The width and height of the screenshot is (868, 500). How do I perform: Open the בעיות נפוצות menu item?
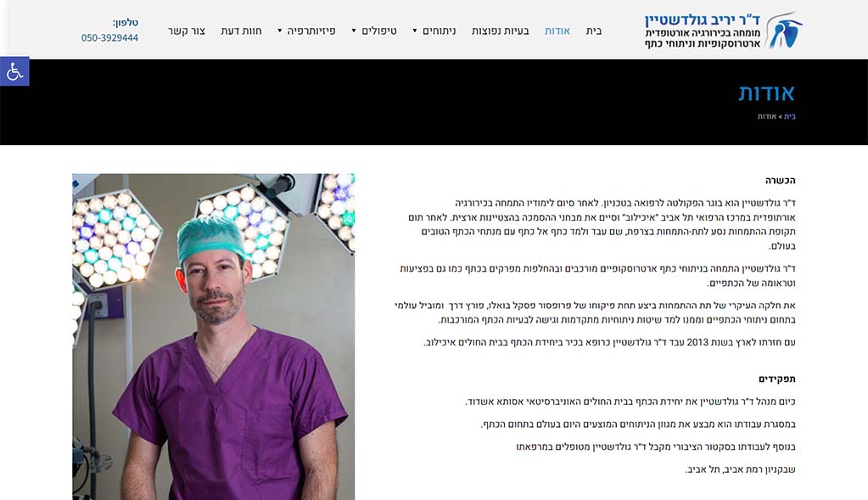(500, 31)
